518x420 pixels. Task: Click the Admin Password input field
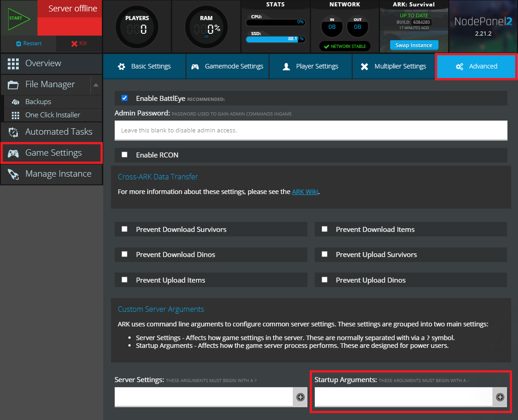(x=311, y=130)
